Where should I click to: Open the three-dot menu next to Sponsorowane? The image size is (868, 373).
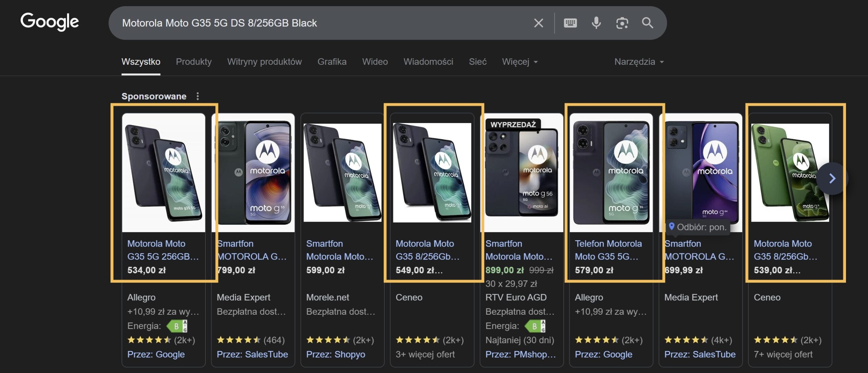(198, 97)
